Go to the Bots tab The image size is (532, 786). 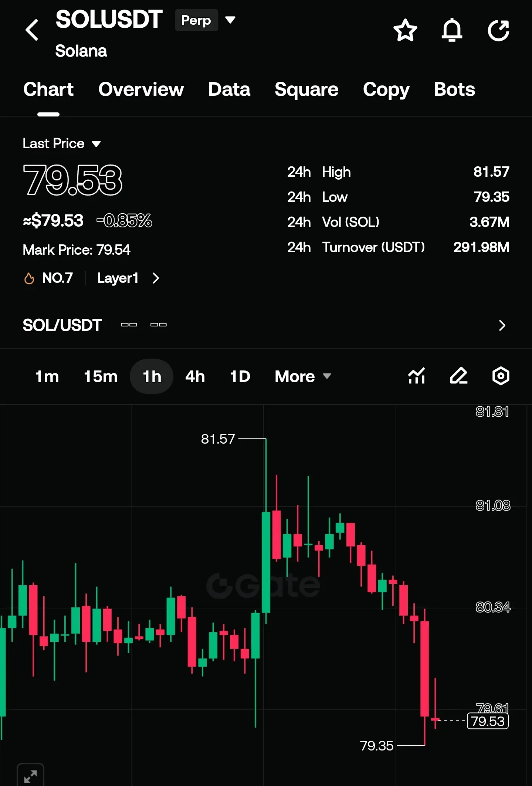click(455, 89)
